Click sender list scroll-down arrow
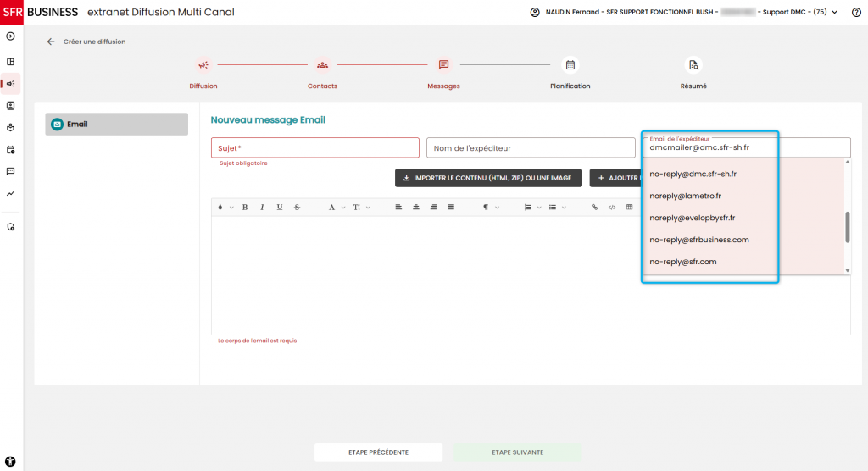The height and width of the screenshot is (471, 868). point(848,270)
